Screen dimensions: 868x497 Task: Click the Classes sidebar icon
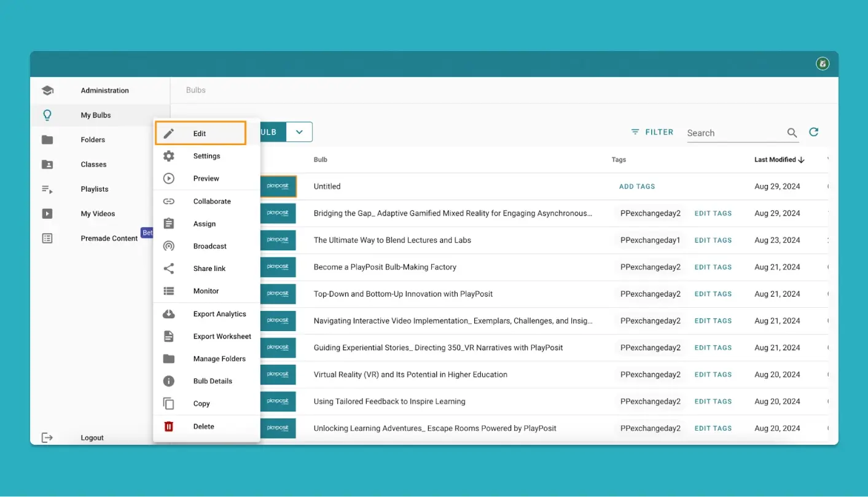tap(47, 164)
